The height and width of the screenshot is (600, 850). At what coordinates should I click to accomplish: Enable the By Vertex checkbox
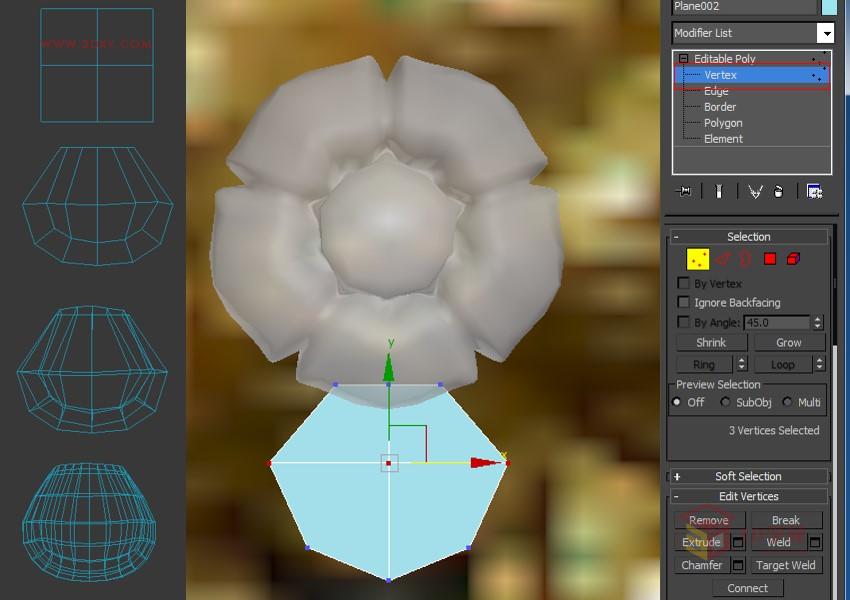click(x=684, y=283)
